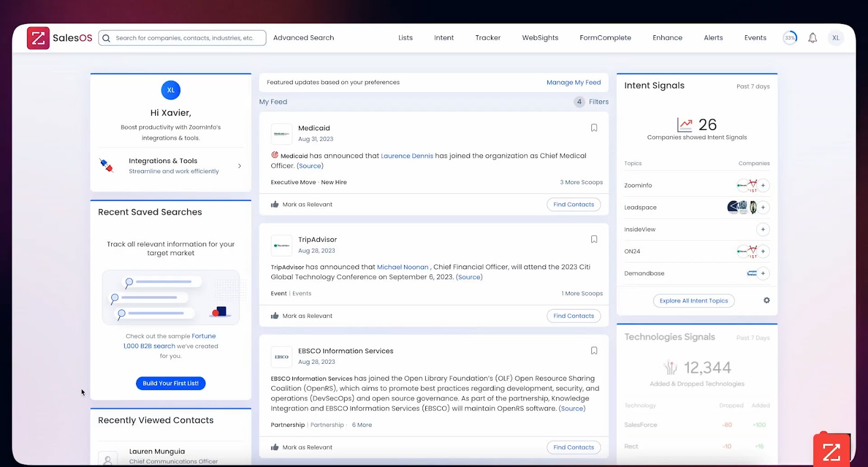The height and width of the screenshot is (467, 868).
Task: Click the search magnifier icon
Action: 106,38
